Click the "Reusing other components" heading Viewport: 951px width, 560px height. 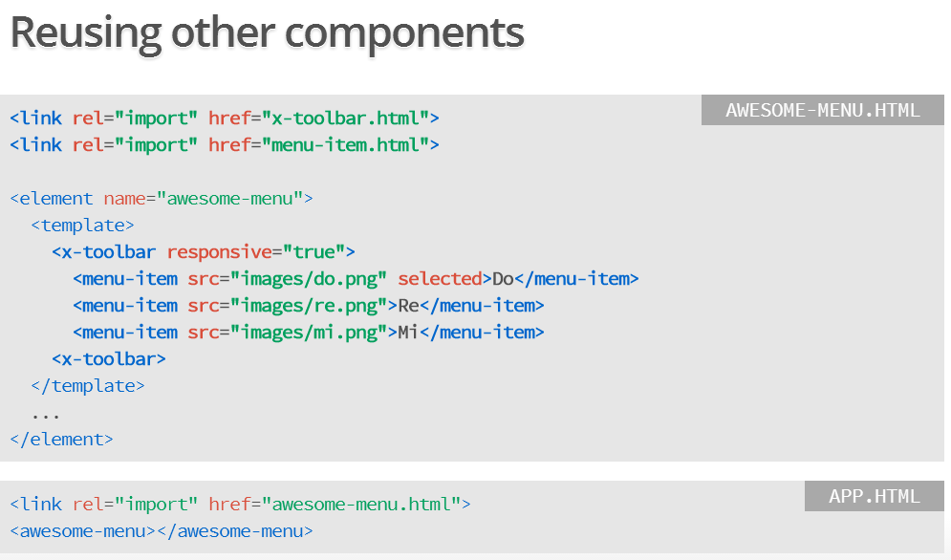pyautogui.click(x=267, y=33)
